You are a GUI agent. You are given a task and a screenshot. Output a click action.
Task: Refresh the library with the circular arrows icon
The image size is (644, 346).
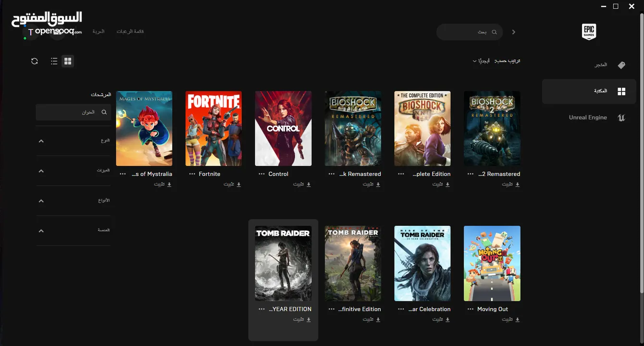coord(34,61)
